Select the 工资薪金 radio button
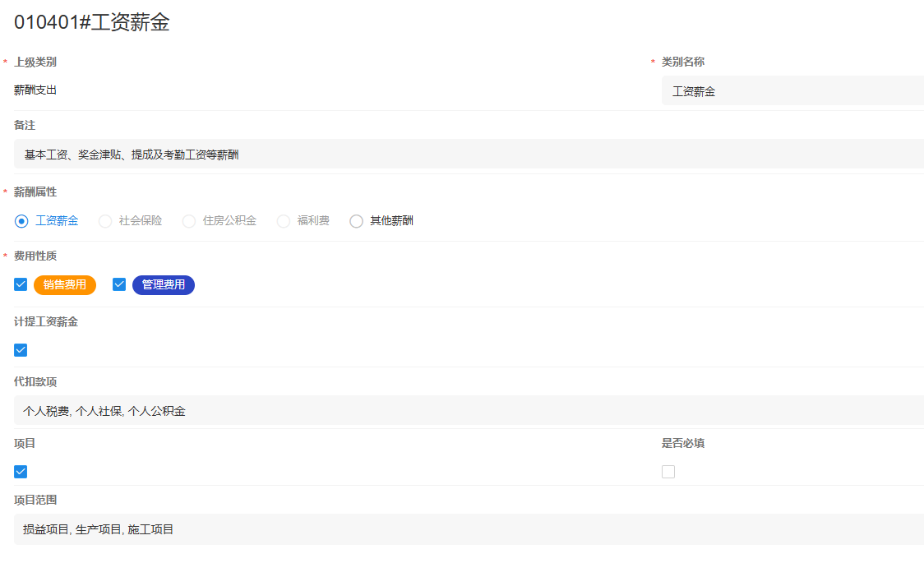The height and width of the screenshot is (563, 924). 21,221
